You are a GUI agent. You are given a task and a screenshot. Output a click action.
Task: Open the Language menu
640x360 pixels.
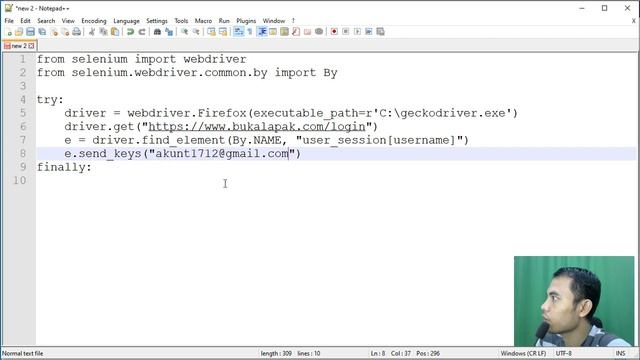click(x=127, y=21)
